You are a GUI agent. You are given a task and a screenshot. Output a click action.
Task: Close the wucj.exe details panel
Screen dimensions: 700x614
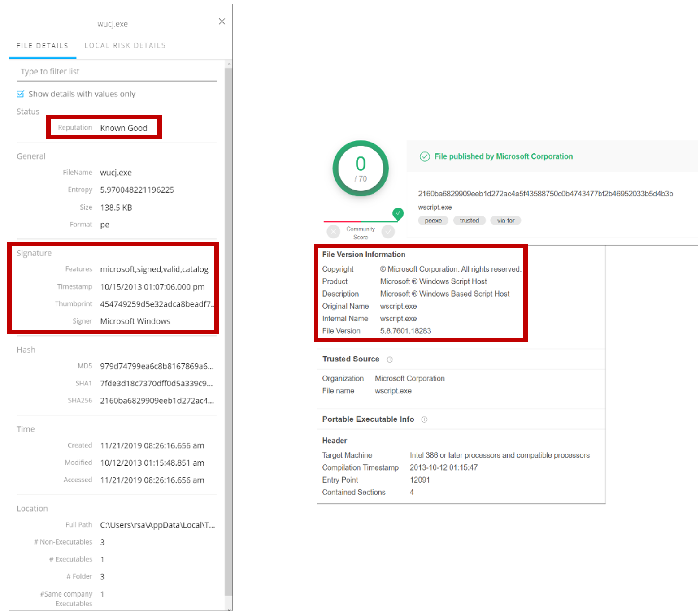[x=222, y=22]
